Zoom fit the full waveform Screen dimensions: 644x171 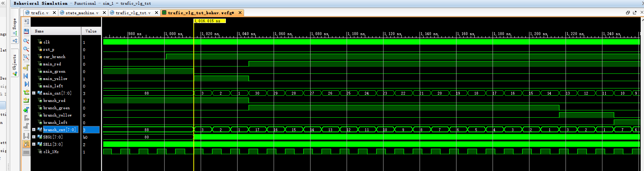(26, 57)
